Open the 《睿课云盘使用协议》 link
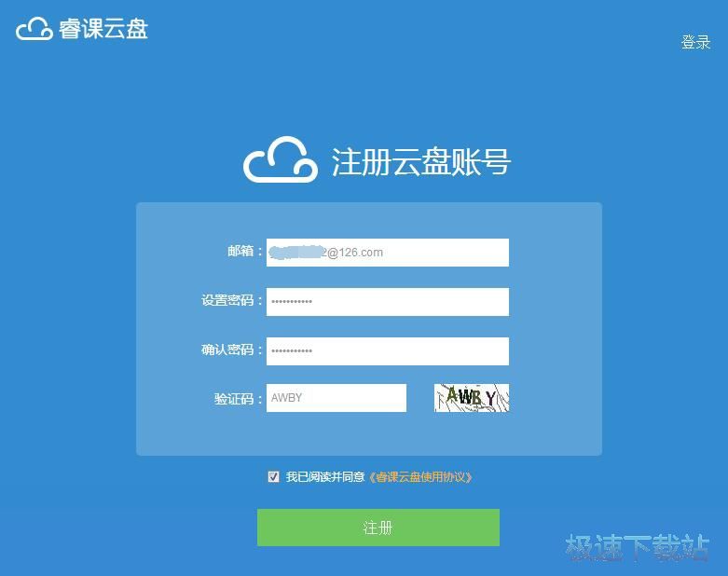The width and height of the screenshot is (728, 576). coord(420,477)
